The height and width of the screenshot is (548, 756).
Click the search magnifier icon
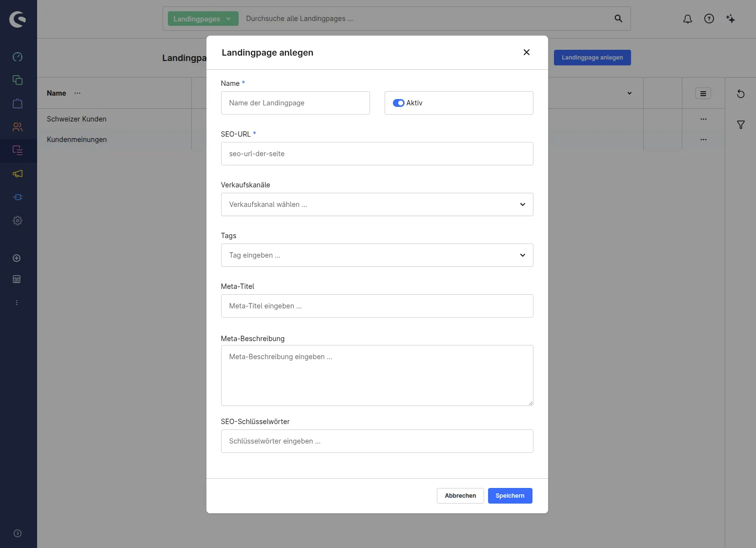click(618, 19)
